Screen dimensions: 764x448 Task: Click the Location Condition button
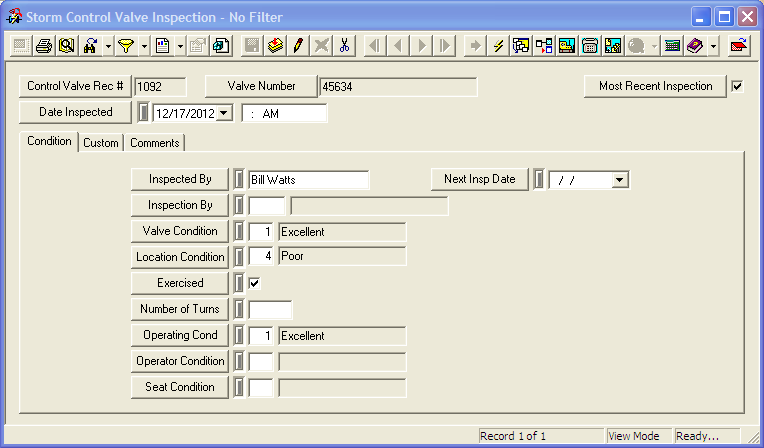180,256
